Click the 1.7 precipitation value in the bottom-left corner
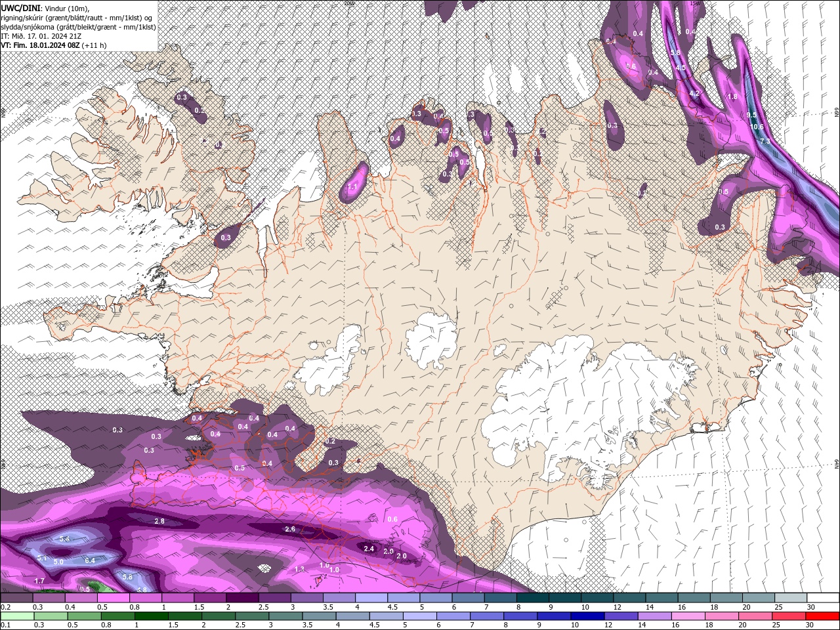Viewport: 840px width, 630px height. point(39,581)
